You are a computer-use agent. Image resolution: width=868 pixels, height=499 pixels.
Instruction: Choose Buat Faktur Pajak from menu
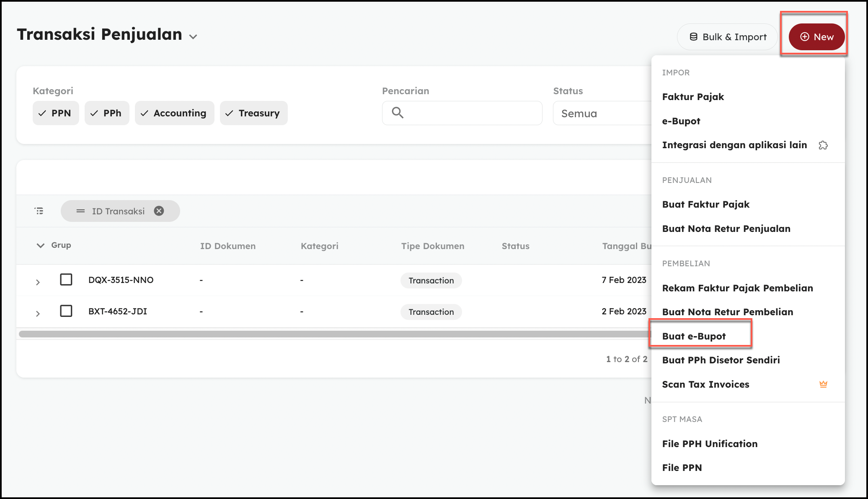click(x=705, y=204)
